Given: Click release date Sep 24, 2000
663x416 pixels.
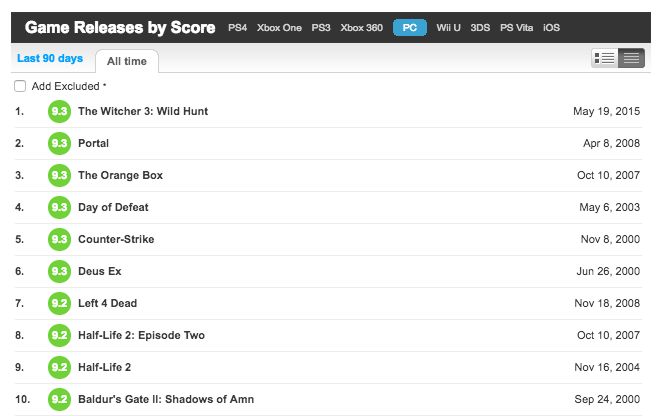Looking at the screenshot, I should (x=607, y=399).
